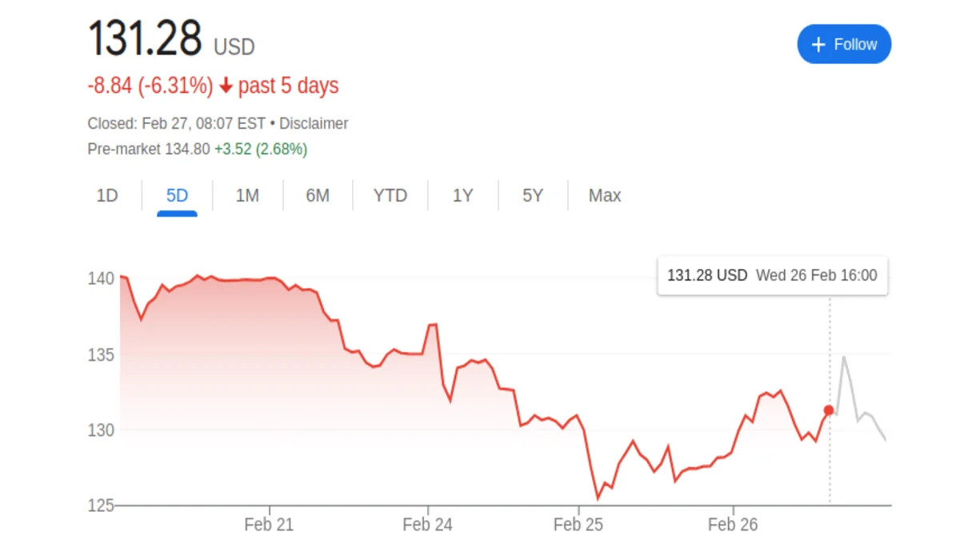Switch to the 6M chart range

318,196
